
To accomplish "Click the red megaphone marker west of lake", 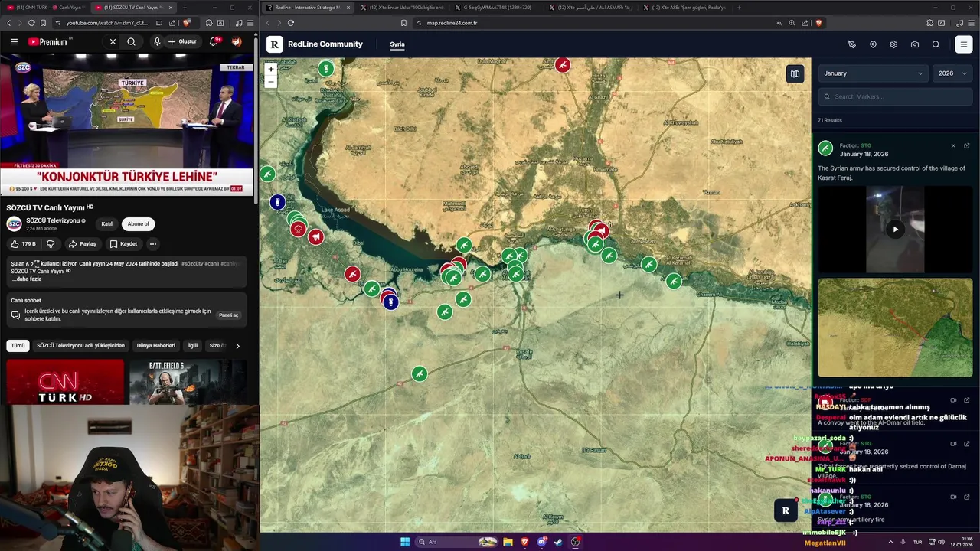I will tap(315, 237).
